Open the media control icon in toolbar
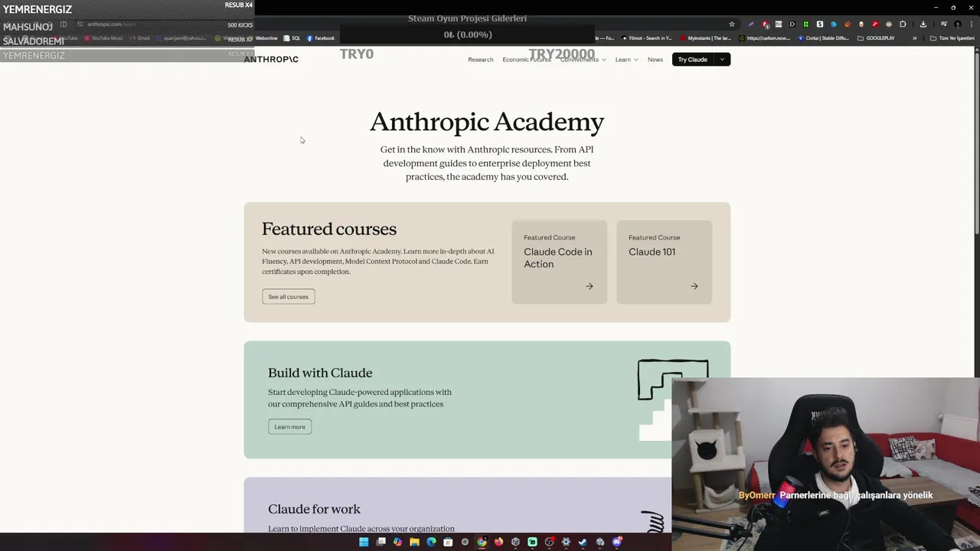The height and width of the screenshot is (551, 980). (x=944, y=24)
